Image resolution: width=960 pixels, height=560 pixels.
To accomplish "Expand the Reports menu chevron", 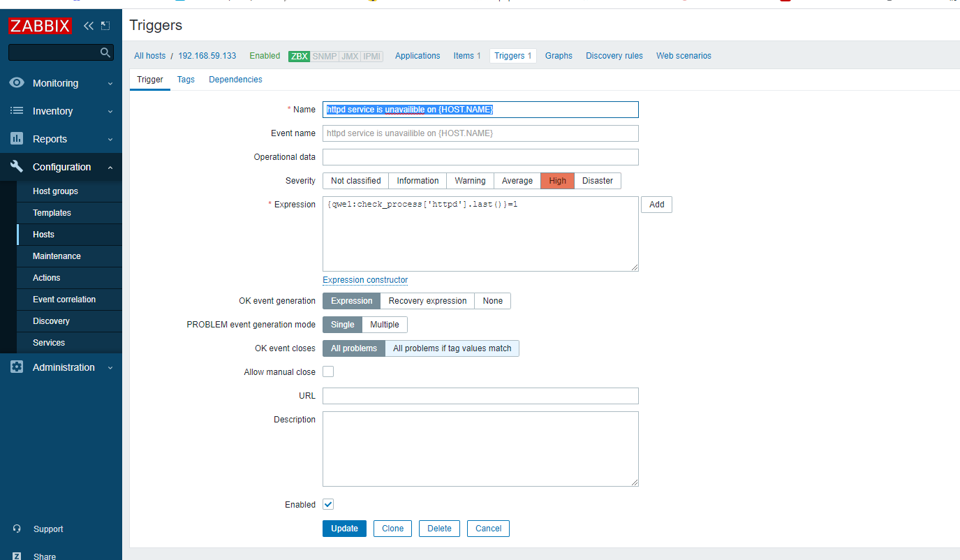I will 110,140.
